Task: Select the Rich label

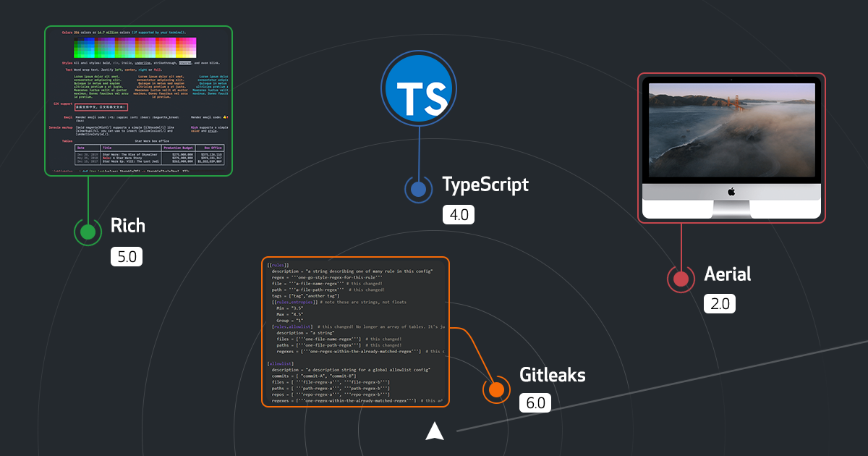Action: point(128,226)
